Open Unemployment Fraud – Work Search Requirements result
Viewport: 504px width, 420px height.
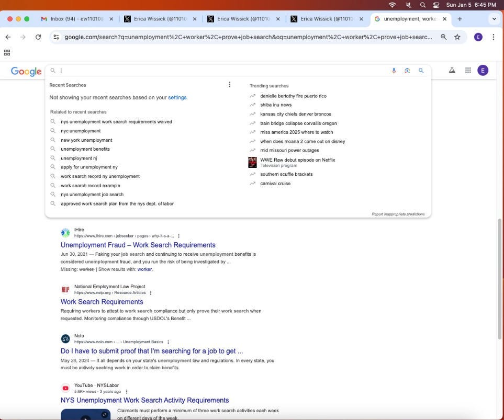point(138,245)
